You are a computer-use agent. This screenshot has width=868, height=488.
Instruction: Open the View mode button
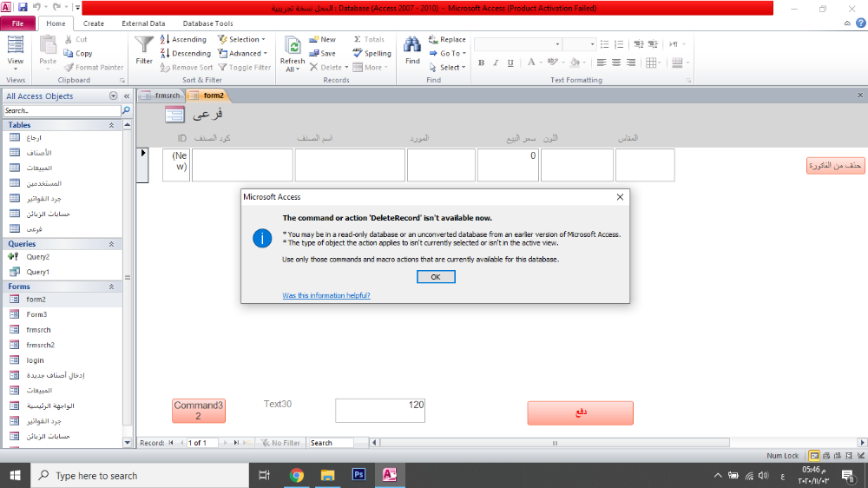tap(15, 53)
